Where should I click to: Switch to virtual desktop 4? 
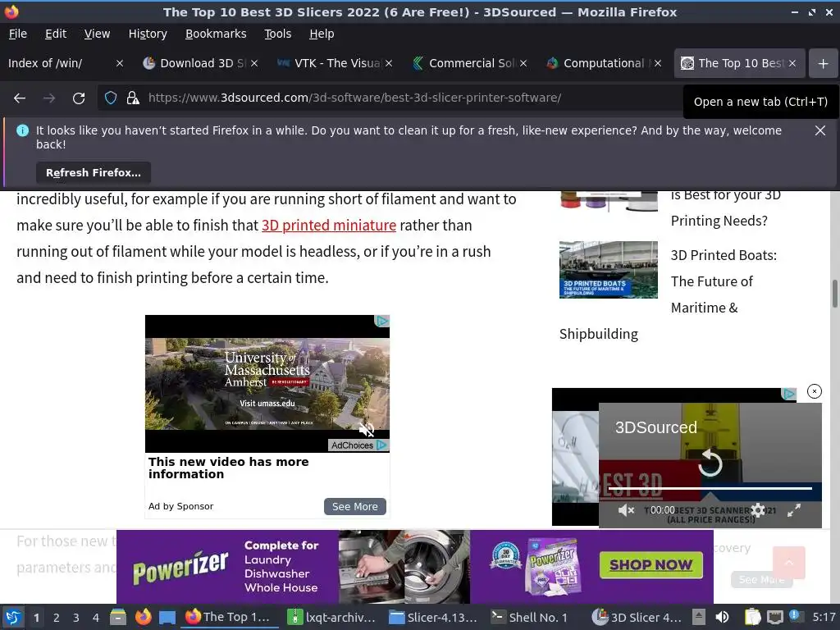pos(96,618)
